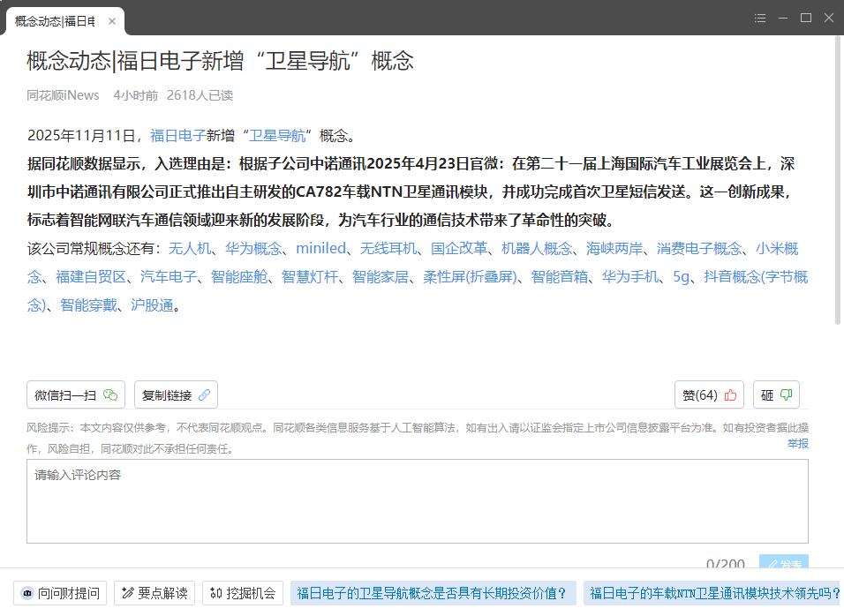
Task: Close the 概念动态 tab
Action: point(112,20)
